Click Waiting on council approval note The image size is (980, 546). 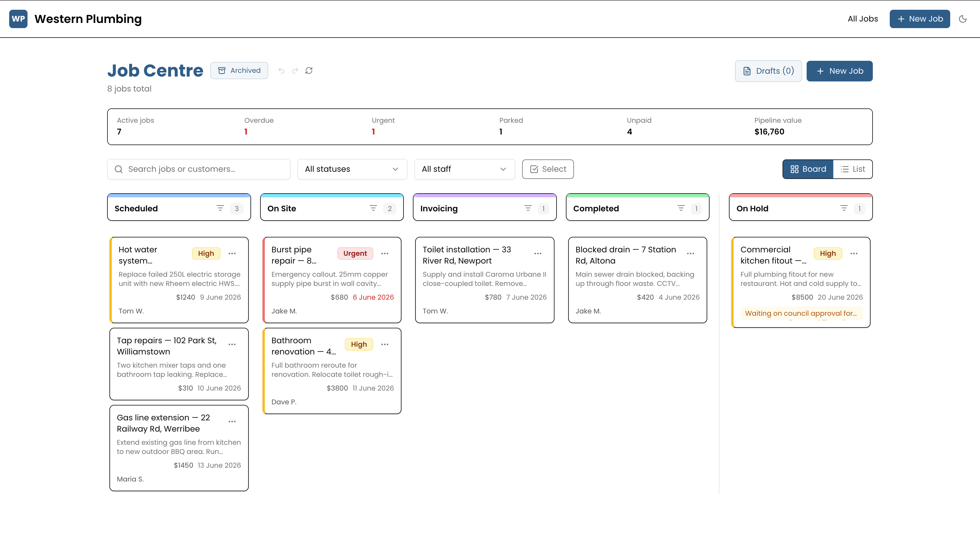coord(801,313)
